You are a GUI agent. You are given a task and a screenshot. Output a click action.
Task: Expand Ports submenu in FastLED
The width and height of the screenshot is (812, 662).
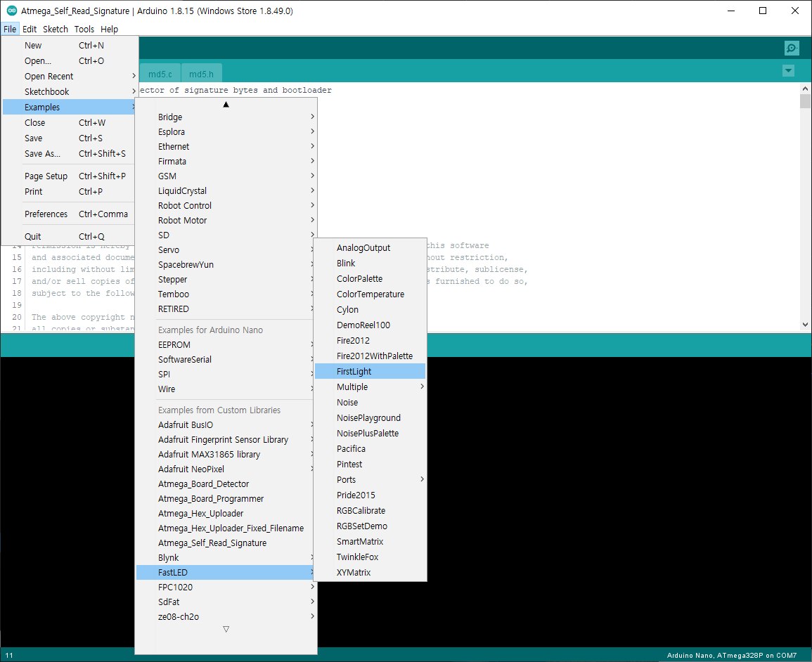pyautogui.click(x=370, y=480)
